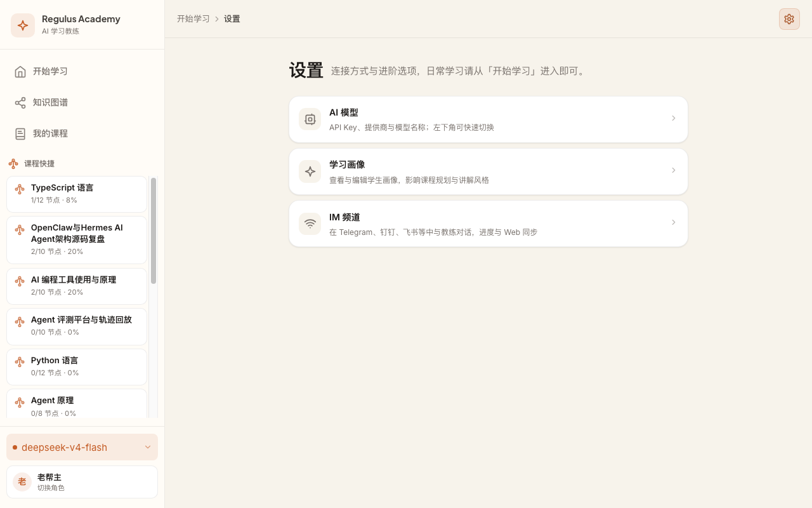Open the Python 语言 course card
This screenshot has height=508, width=812.
point(77,367)
